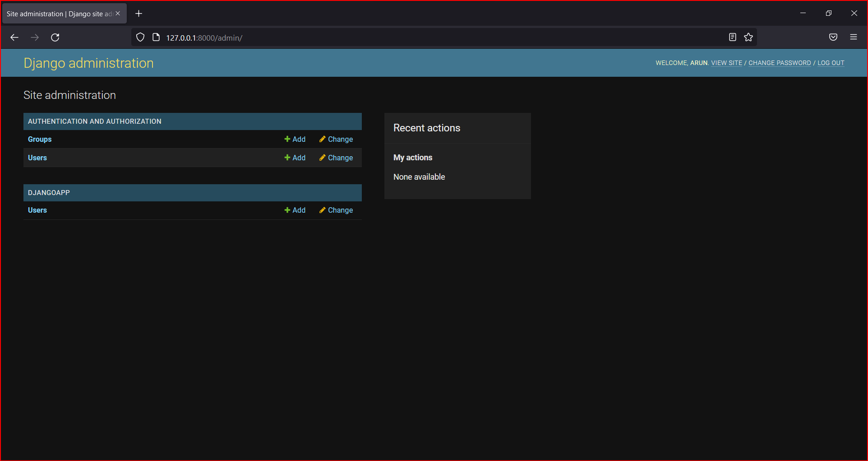This screenshot has height=461, width=868.
Task: Open Users under DJANGOAPP
Action: click(37, 210)
